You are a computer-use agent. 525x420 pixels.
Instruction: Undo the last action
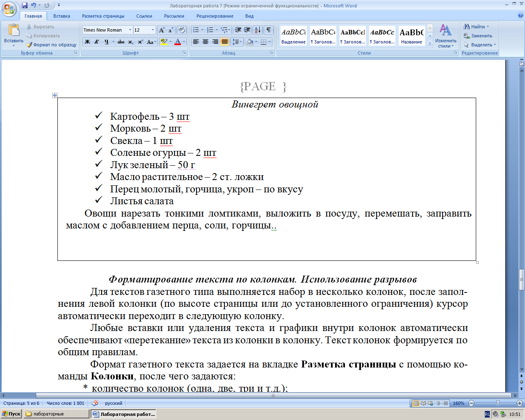tap(34, 5)
